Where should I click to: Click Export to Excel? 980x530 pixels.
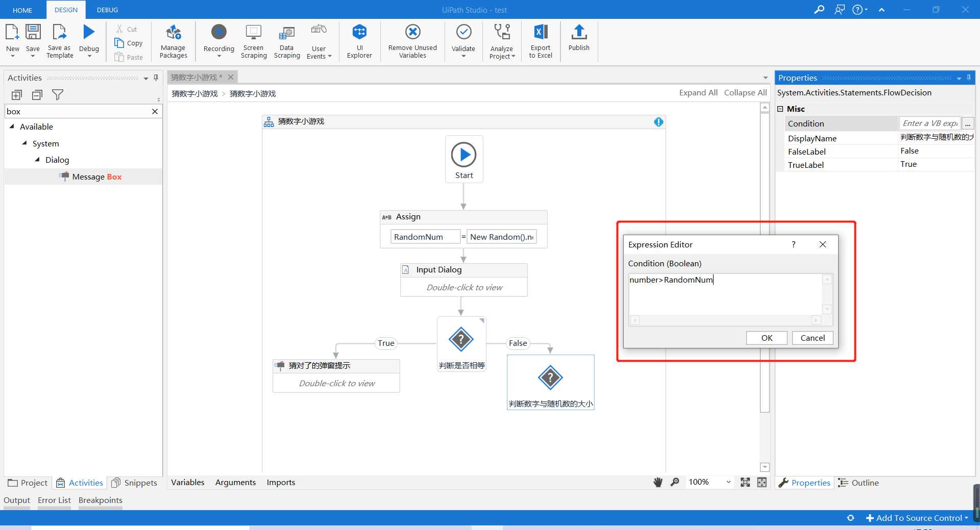[541, 41]
